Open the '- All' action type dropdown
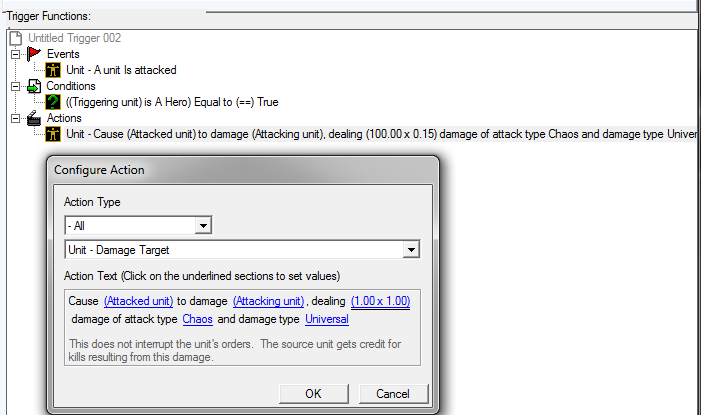This screenshot has height=415, width=701. click(203, 225)
